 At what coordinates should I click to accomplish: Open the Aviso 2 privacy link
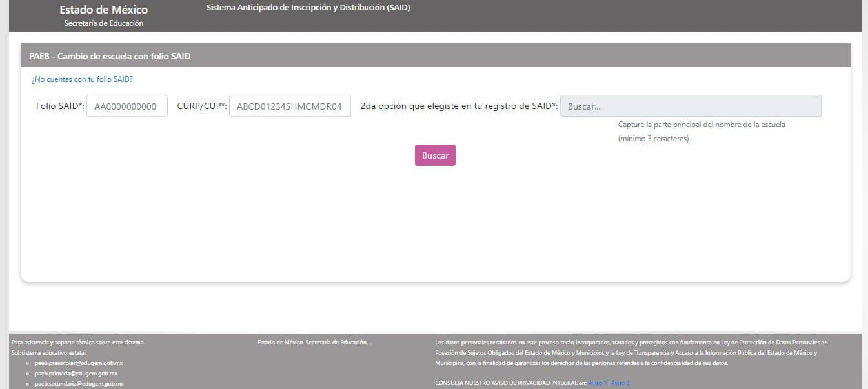pos(620,383)
